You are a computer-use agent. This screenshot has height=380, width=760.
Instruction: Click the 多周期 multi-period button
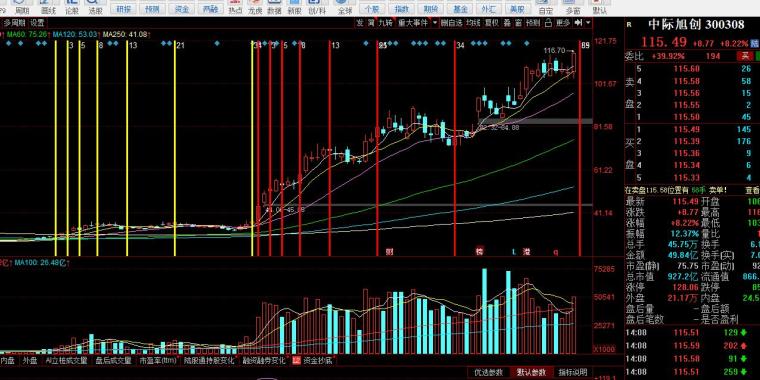14,22
